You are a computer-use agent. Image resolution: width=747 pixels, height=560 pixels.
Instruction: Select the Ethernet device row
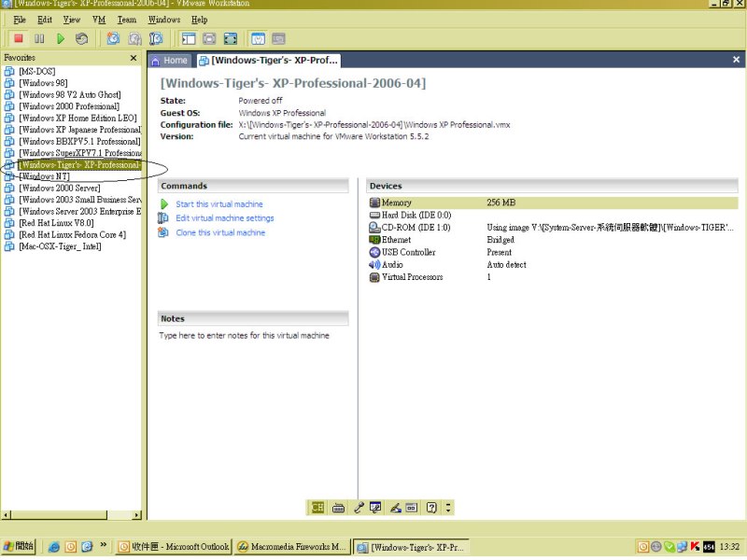pos(553,240)
